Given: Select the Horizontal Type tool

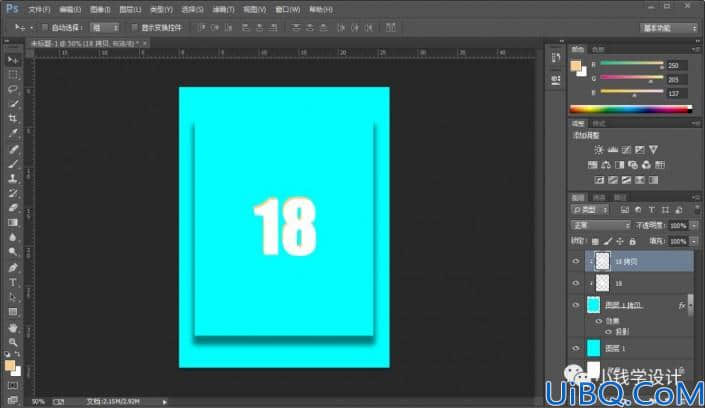Looking at the screenshot, I should [x=13, y=282].
